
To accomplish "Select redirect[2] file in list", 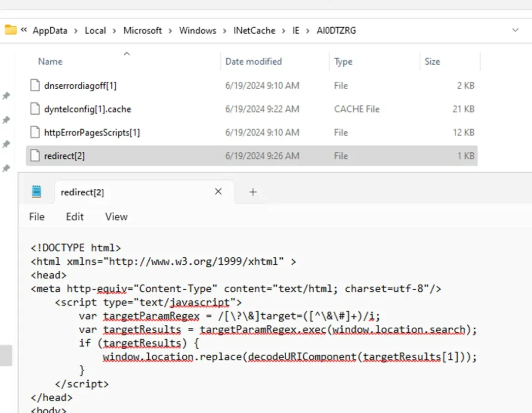I will [252, 156].
